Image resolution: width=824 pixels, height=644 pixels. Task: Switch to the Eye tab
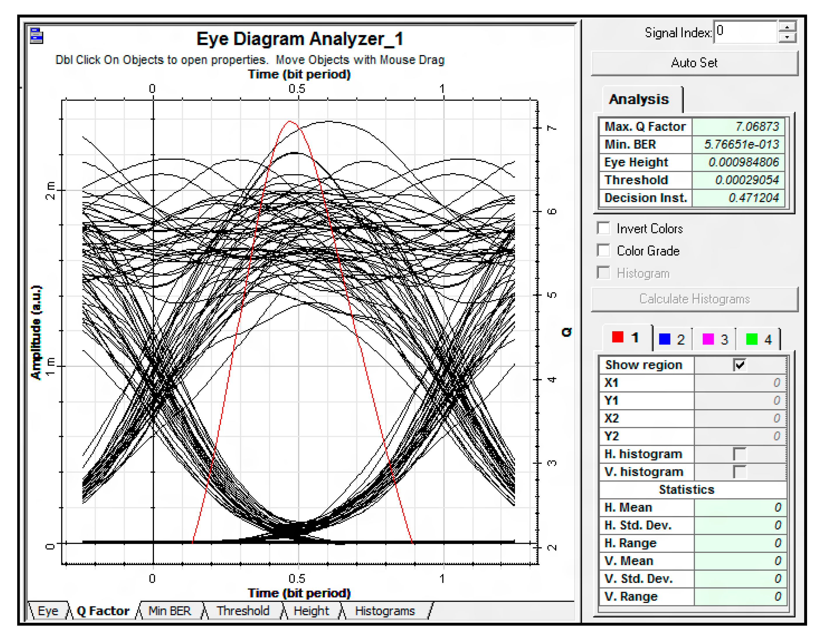point(48,611)
